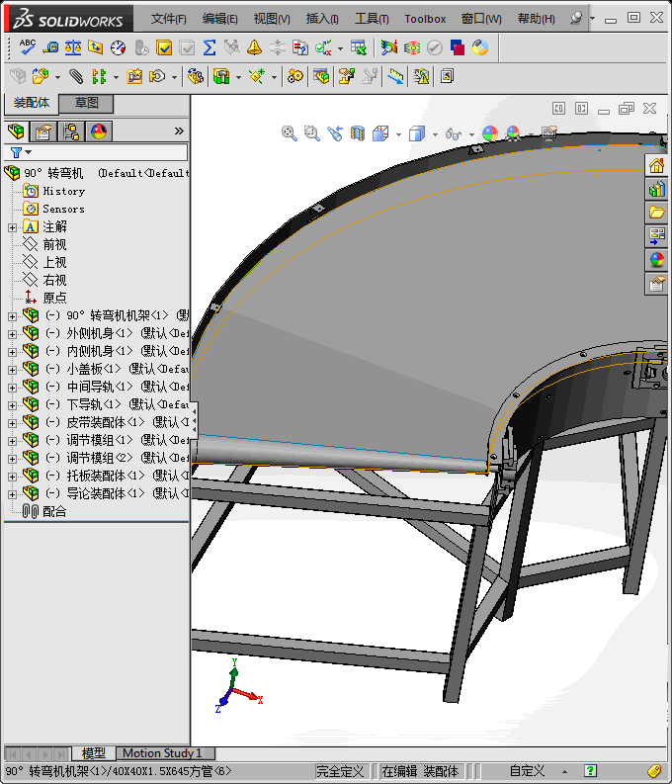Click the Move Component icon

pos(157,76)
